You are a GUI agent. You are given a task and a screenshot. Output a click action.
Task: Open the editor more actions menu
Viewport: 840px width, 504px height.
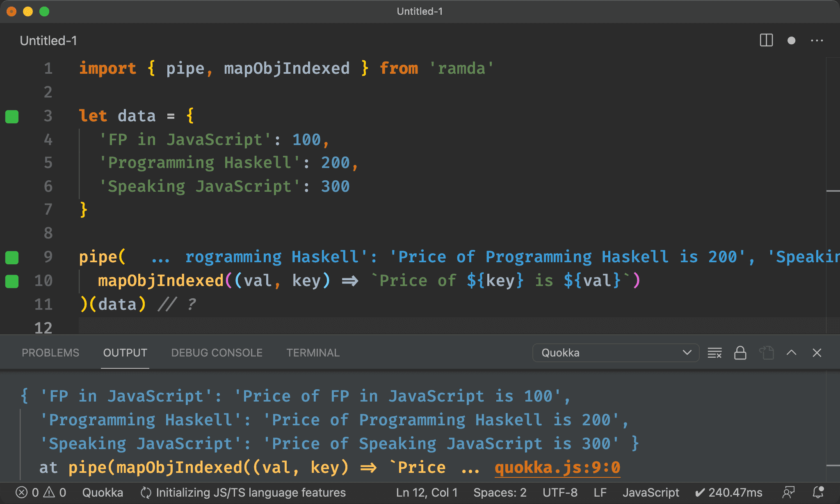coord(817,41)
